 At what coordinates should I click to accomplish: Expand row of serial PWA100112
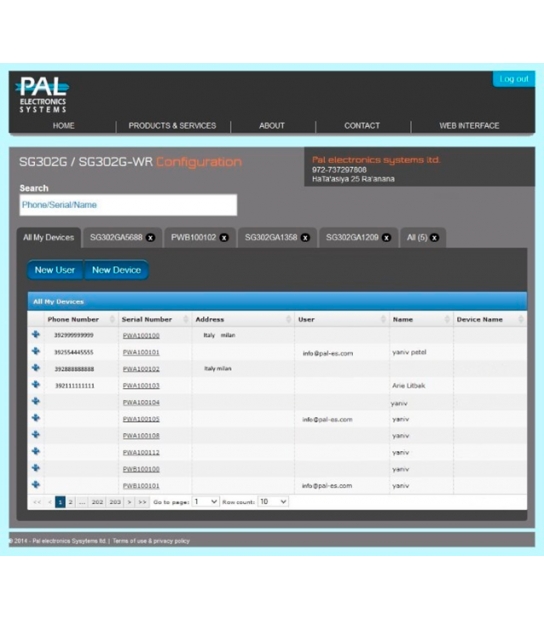click(36, 451)
